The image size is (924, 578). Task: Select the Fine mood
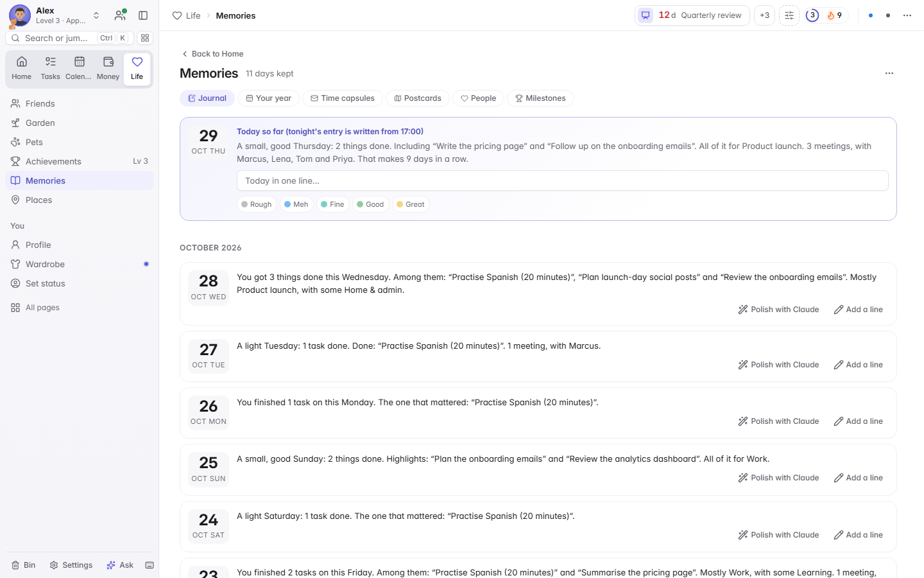point(332,204)
